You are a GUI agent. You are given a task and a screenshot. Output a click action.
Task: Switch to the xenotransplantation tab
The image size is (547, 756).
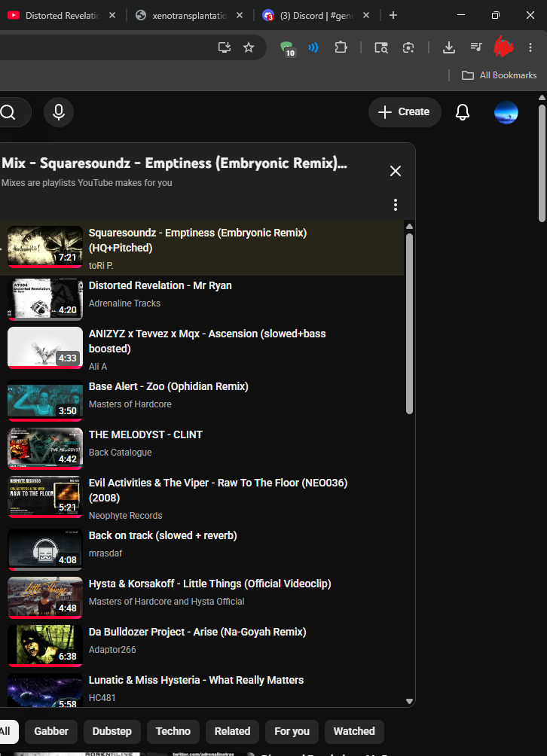(188, 15)
